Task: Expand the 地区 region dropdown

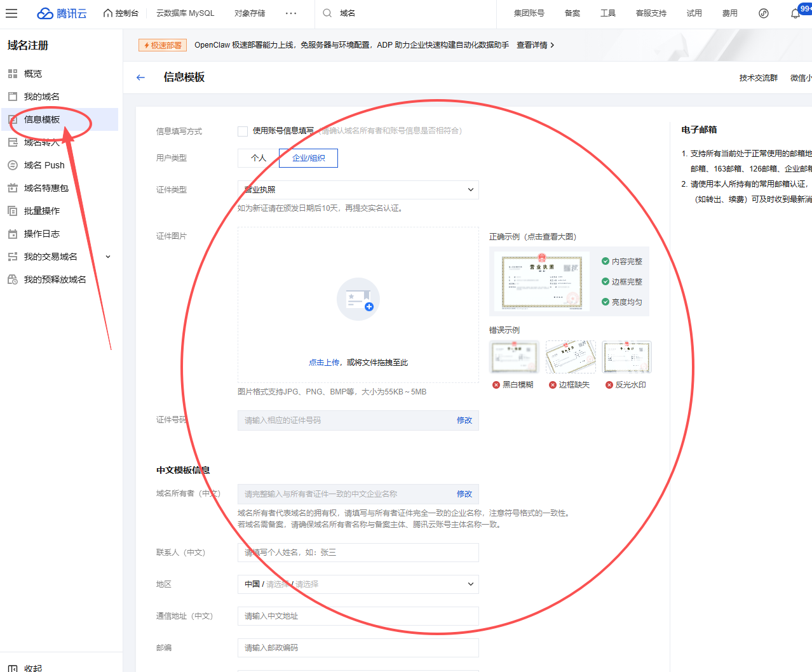Action: [358, 584]
